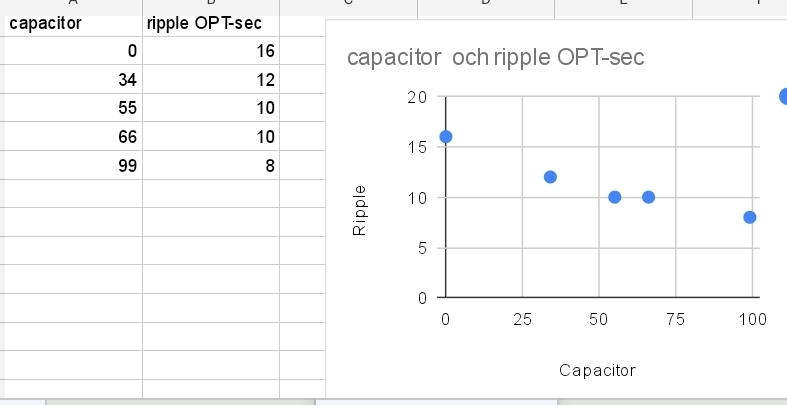Viewport: 787px width, 405px height.
Task: Click the cell containing 34
Action: click(x=73, y=79)
